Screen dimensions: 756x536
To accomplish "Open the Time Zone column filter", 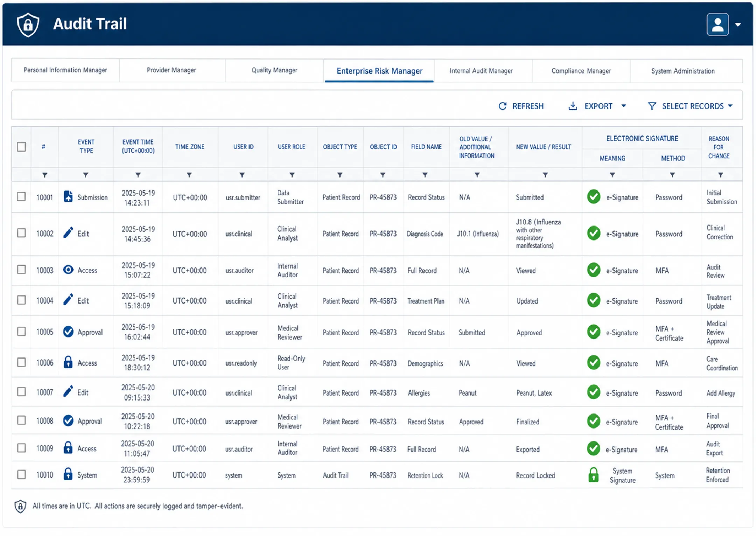I will point(189,175).
